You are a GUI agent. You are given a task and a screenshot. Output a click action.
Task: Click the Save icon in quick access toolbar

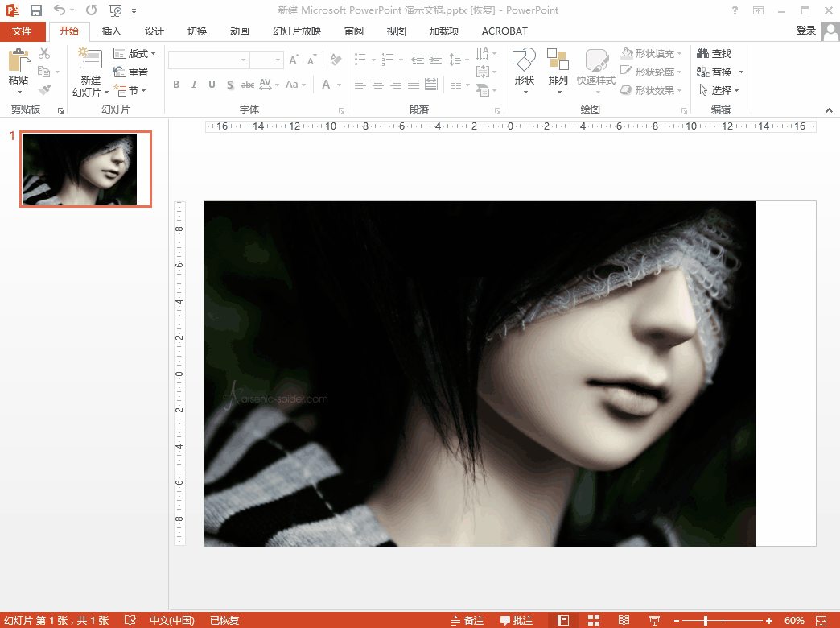[36, 10]
